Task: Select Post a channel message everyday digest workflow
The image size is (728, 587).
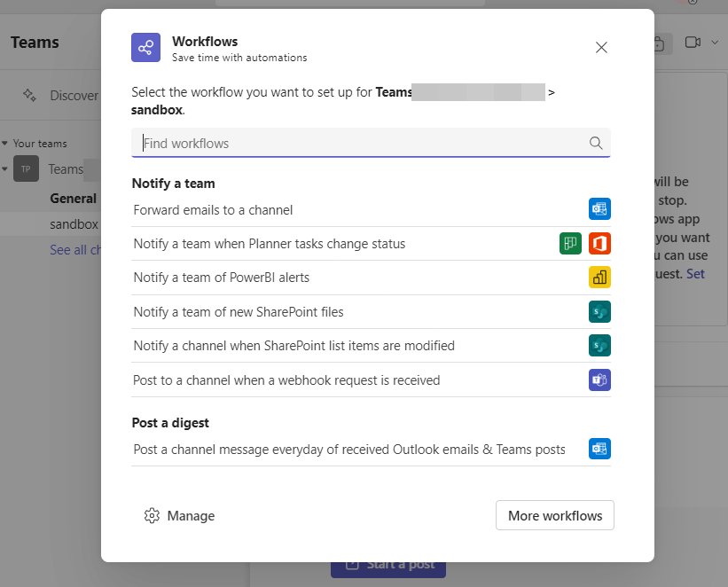Action: (x=371, y=450)
